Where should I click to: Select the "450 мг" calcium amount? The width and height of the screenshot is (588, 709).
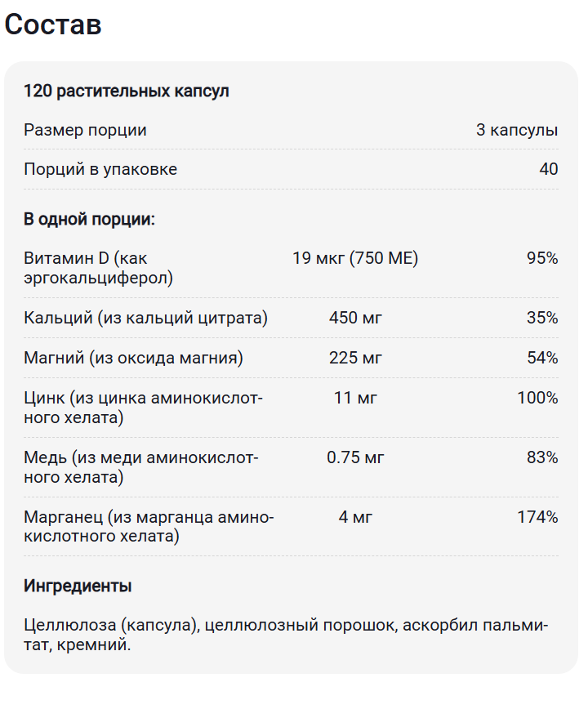pos(354,318)
